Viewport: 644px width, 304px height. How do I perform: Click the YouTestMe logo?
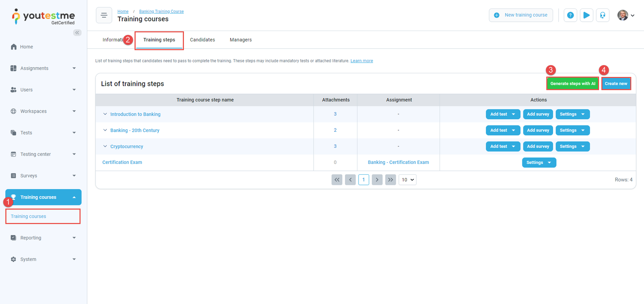43,17
